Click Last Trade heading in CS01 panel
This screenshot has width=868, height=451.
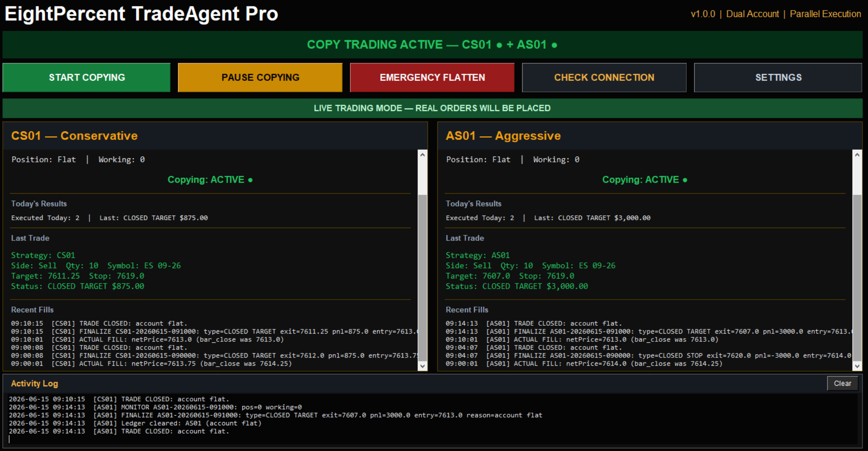(x=30, y=238)
